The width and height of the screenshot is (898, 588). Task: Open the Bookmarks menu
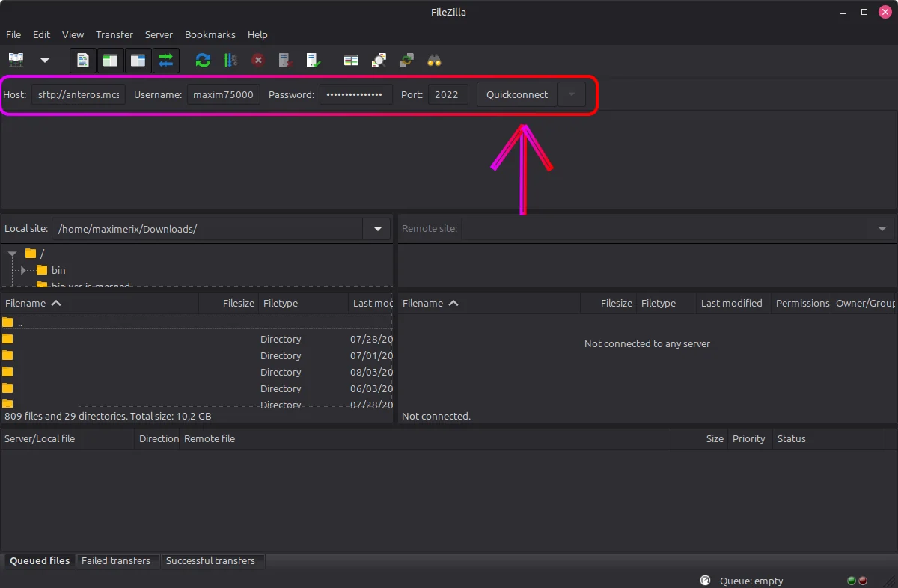coord(210,34)
